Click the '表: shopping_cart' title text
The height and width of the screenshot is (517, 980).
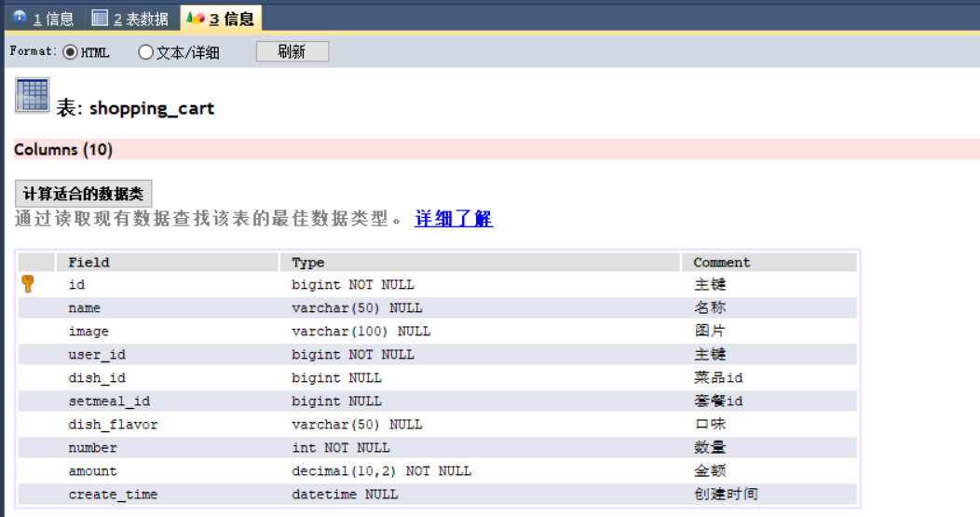(x=135, y=108)
